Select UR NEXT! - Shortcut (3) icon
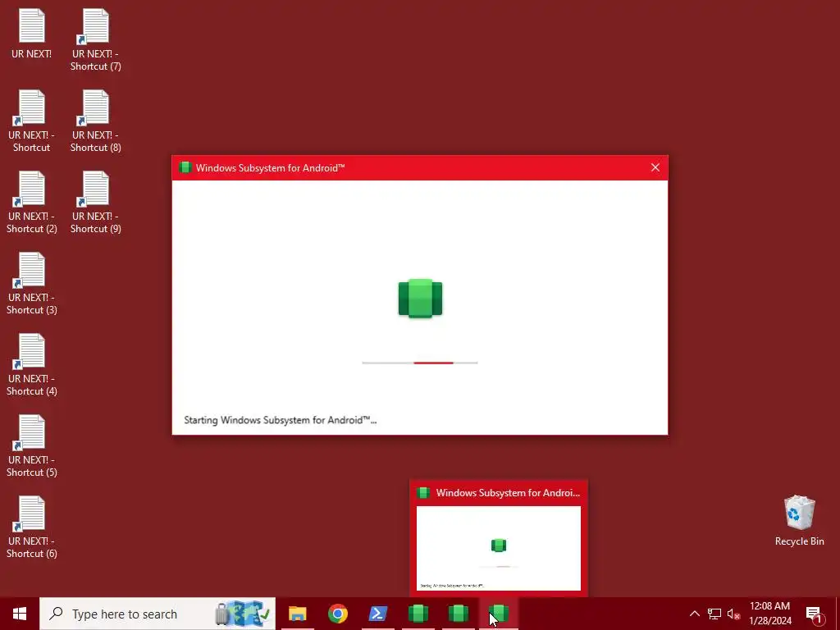The image size is (840, 630). [32, 283]
